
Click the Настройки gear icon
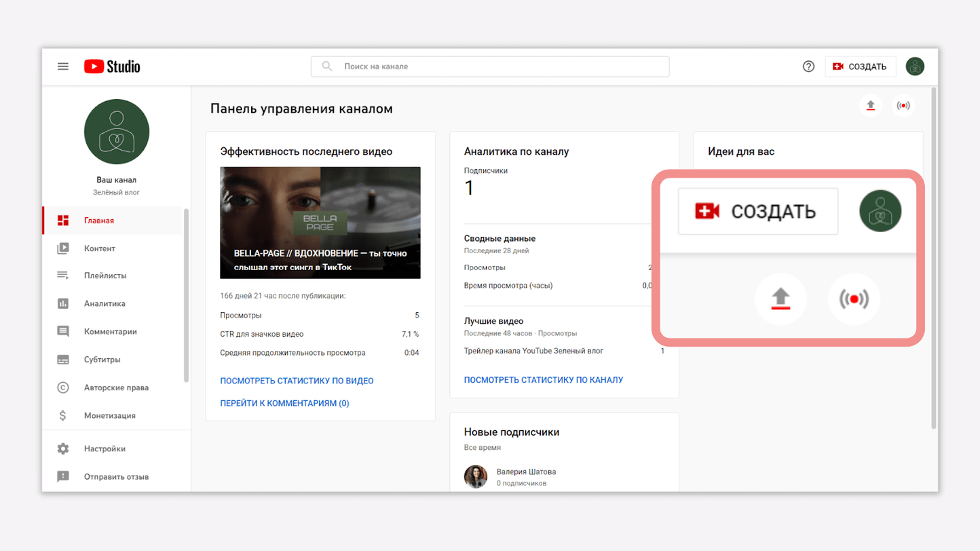(62, 449)
